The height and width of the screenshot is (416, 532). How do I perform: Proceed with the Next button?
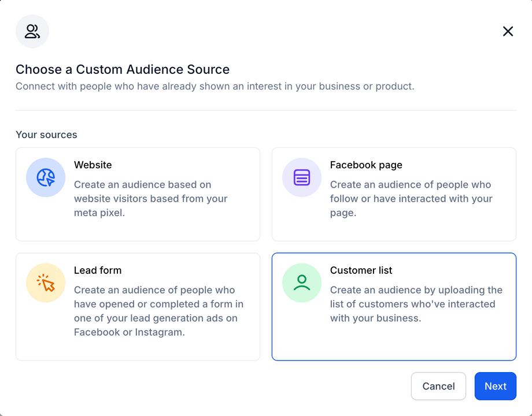click(496, 386)
